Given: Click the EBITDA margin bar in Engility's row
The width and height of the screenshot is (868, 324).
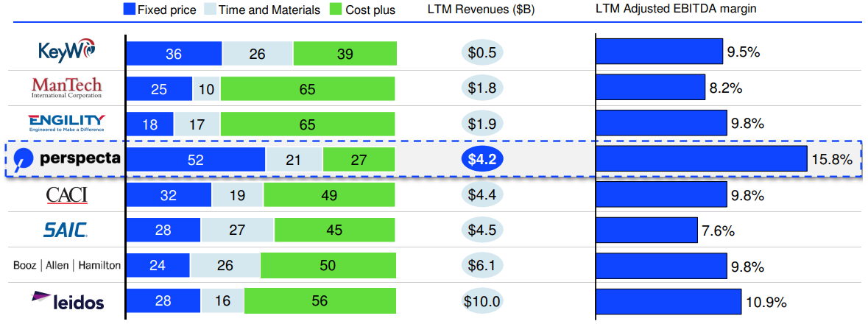Looking at the screenshot, I should pyautogui.click(x=662, y=122).
